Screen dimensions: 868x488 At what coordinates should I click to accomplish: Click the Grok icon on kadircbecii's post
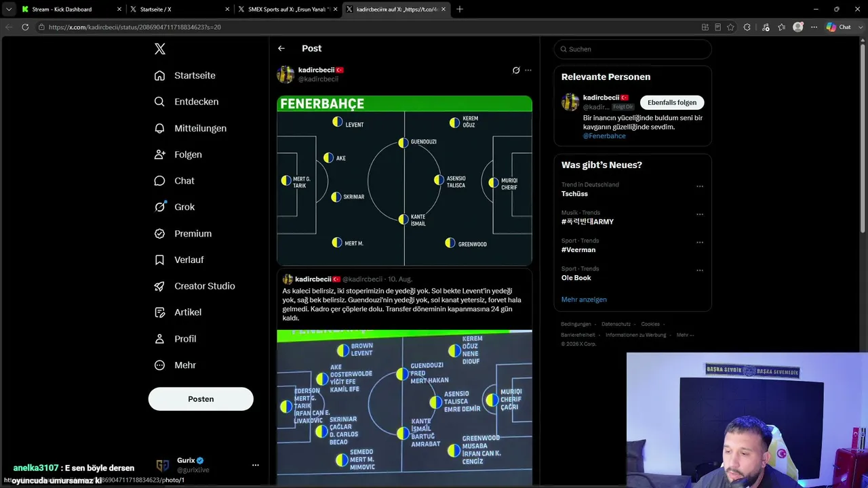tap(516, 70)
